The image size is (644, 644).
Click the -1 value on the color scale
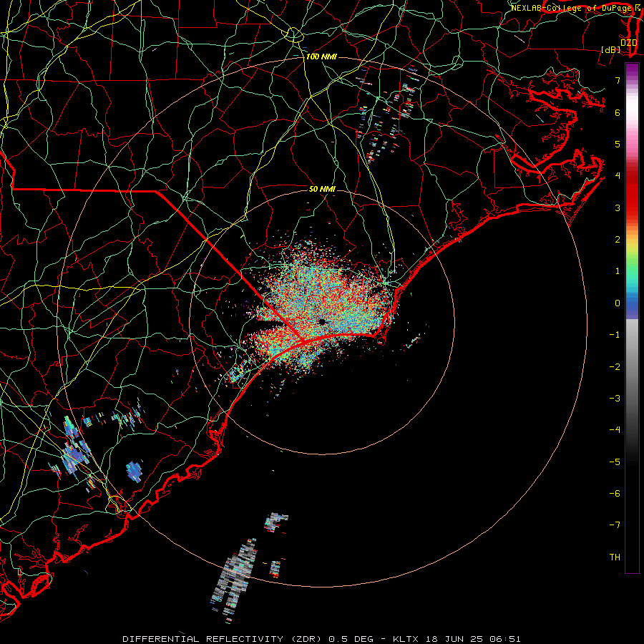click(615, 335)
